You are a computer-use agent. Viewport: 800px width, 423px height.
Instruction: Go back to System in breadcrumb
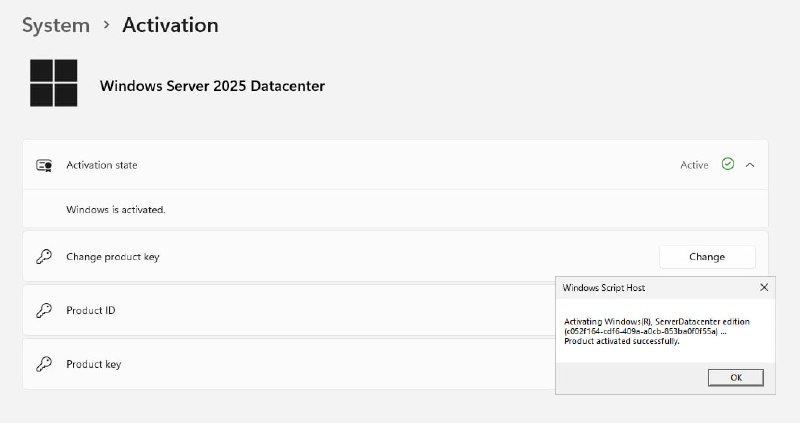pyautogui.click(x=56, y=25)
